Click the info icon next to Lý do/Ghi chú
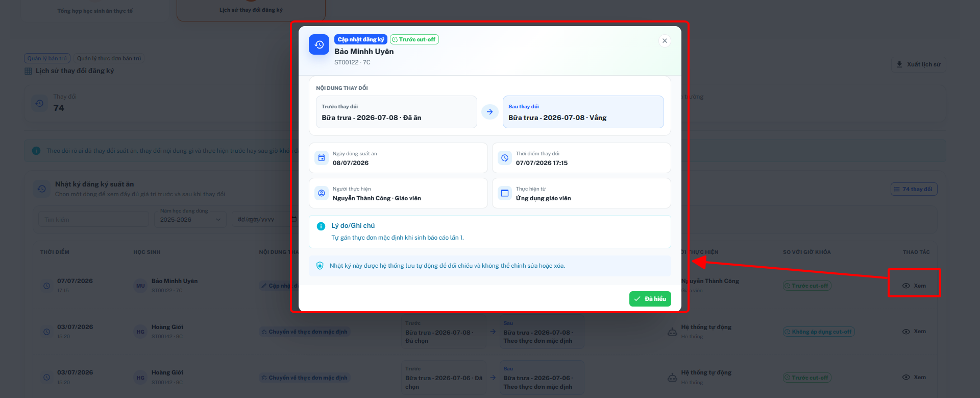 pyautogui.click(x=321, y=226)
